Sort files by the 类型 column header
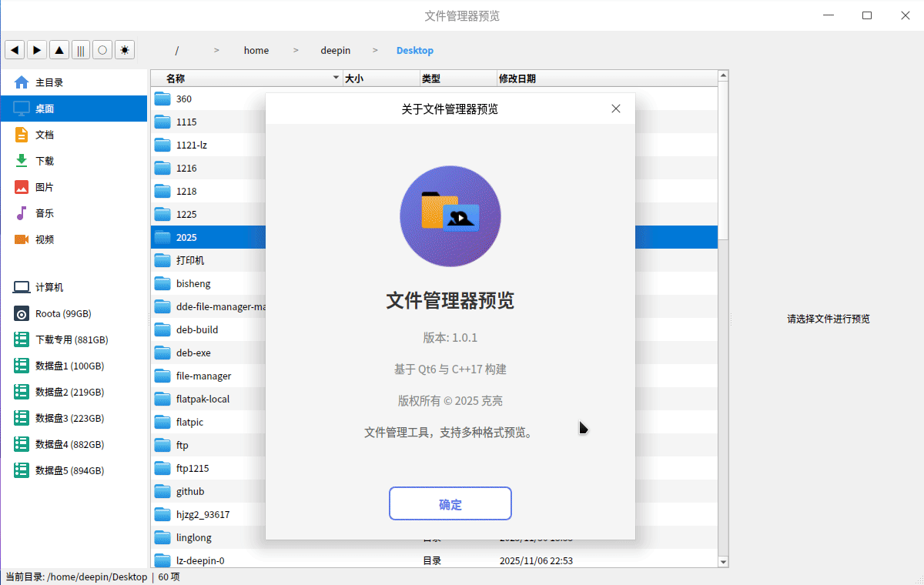 tap(458, 79)
